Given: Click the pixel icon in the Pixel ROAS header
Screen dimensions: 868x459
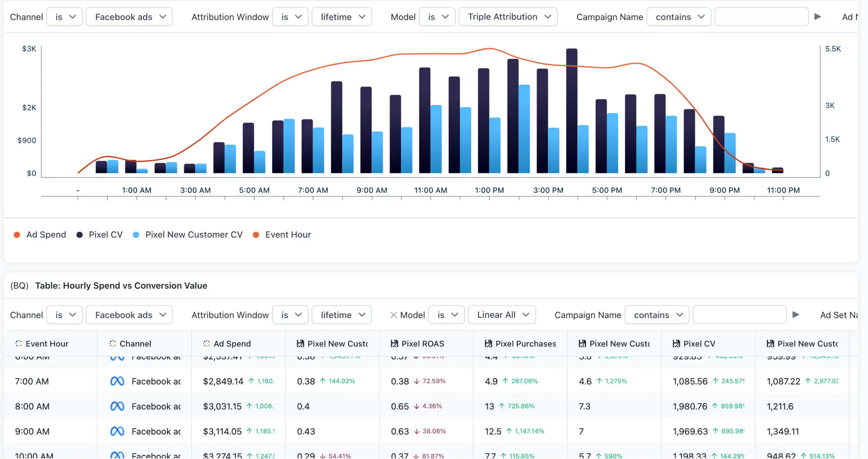Looking at the screenshot, I should (x=394, y=344).
